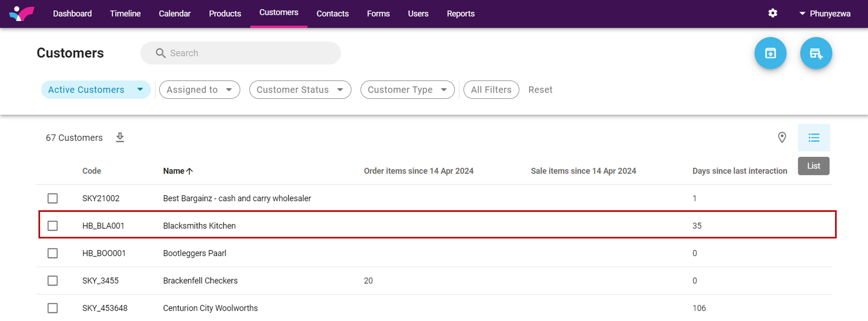Click the All Filters button
Screen dimensions: 868x321
click(491, 90)
